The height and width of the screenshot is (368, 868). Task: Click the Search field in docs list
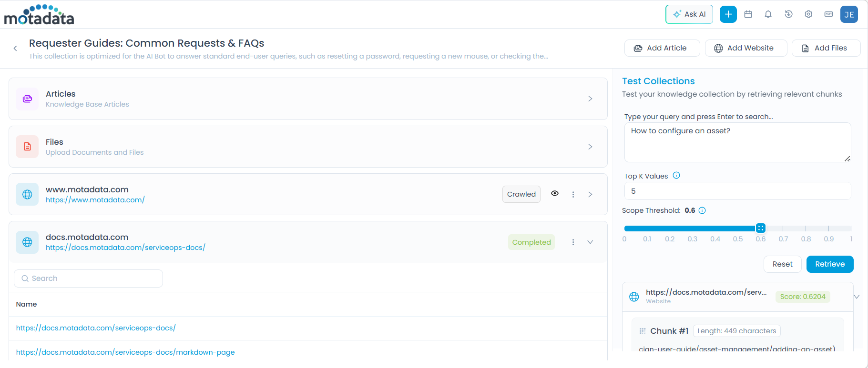tap(89, 278)
